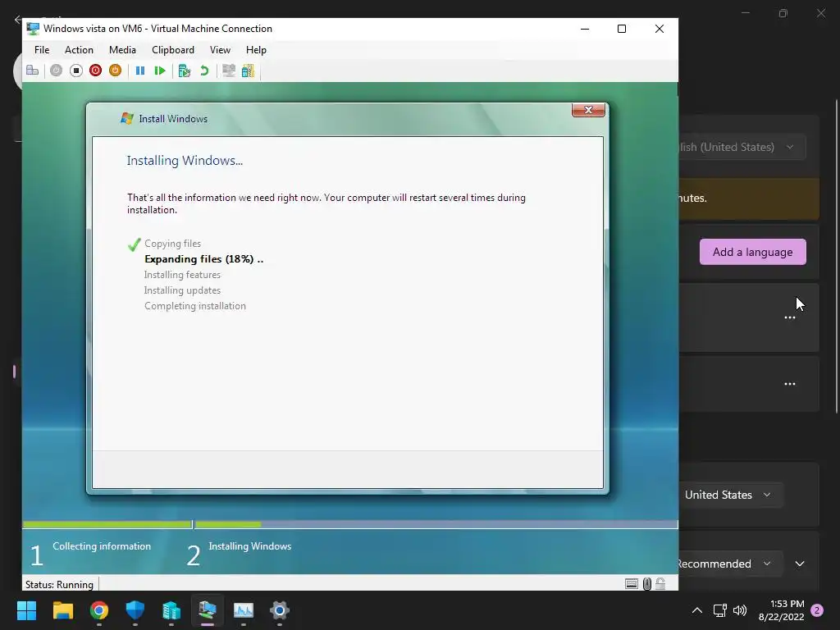Open the Settings gear on taskbar
Viewport: 840px width, 630px height.
click(280, 610)
